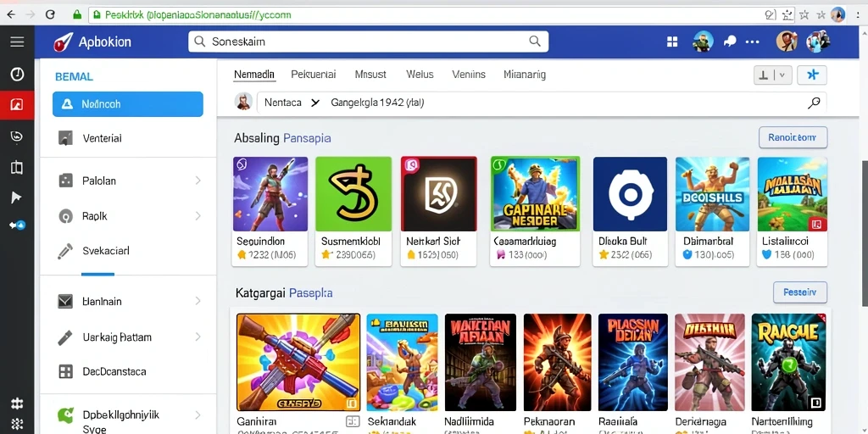
Task: Click the arrow between Nentaca and Gangekgla
Action: pos(315,103)
